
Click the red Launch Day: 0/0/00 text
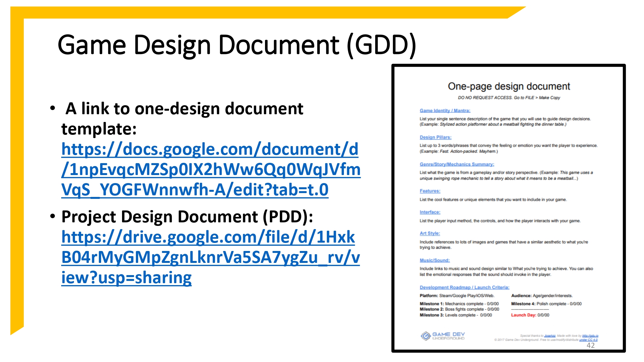531,315
